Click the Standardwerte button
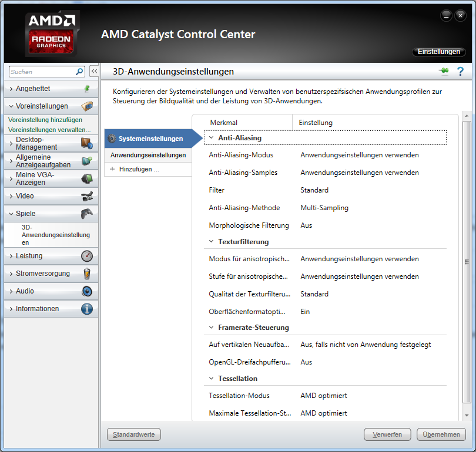Image resolution: width=476 pixels, height=452 pixels. pyautogui.click(x=134, y=434)
